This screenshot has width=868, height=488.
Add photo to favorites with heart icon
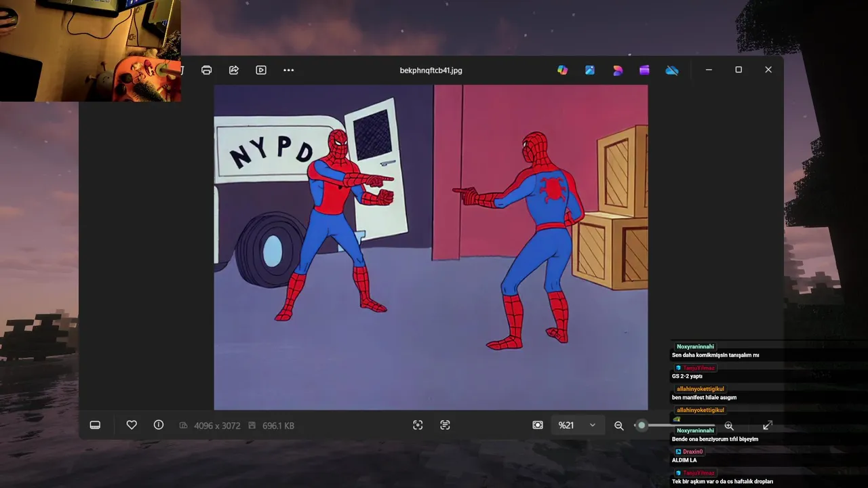point(132,425)
